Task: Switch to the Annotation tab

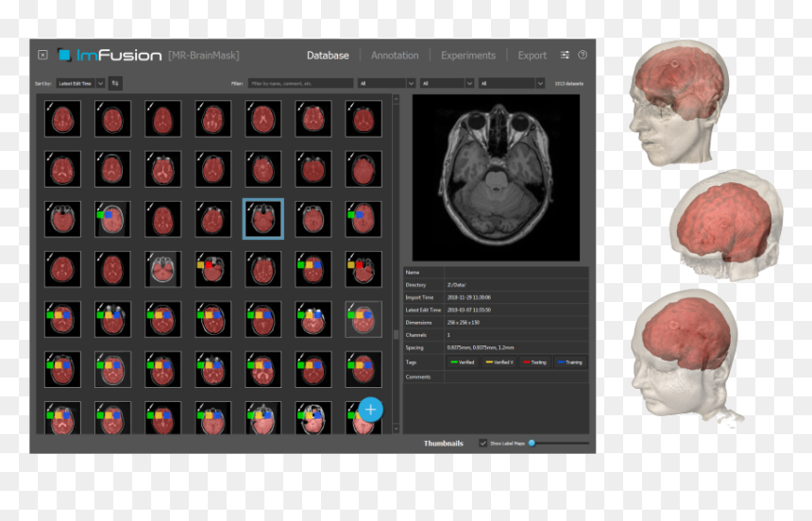Action: click(395, 56)
